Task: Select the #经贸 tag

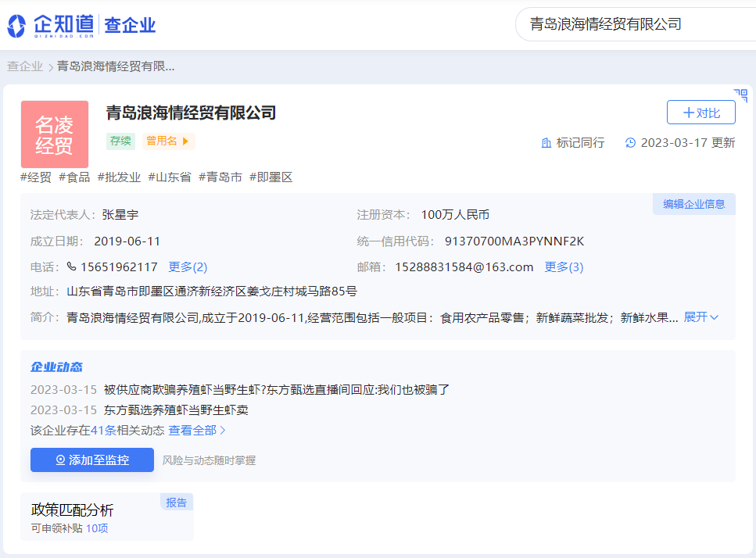Action: pyautogui.click(x=36, y=177)
